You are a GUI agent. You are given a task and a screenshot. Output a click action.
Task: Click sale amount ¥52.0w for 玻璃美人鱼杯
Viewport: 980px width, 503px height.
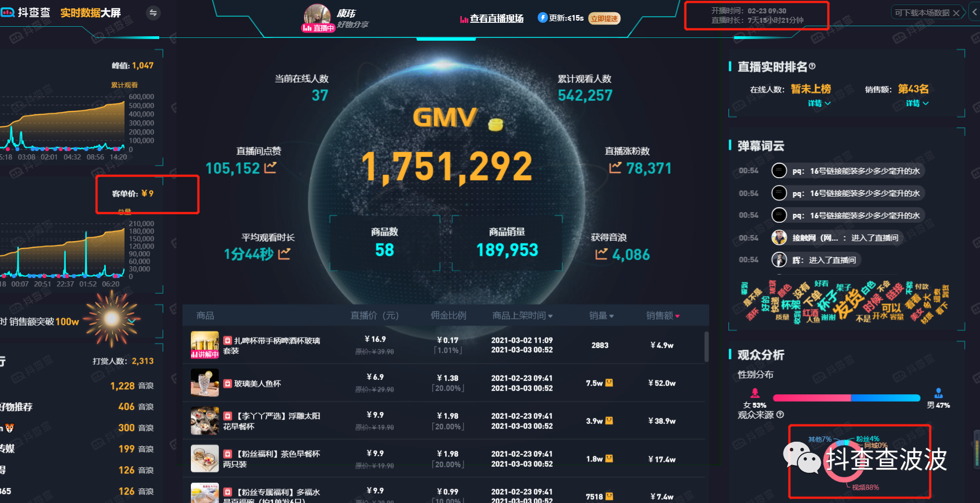(662, 383)
